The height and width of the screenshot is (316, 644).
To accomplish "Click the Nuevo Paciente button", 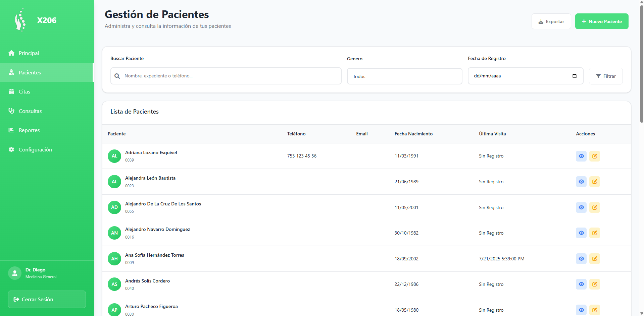I will pyautogui.click(x=601, y=21).
